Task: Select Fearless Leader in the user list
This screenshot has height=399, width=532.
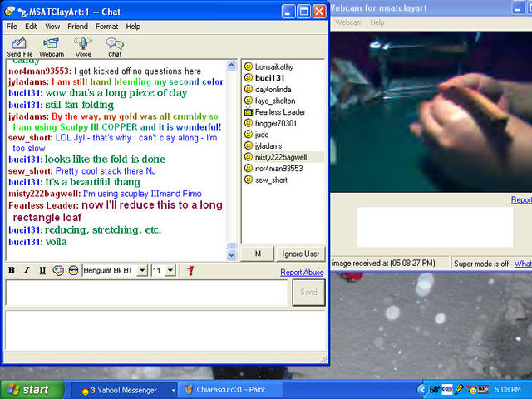Action: click(280, 112)
